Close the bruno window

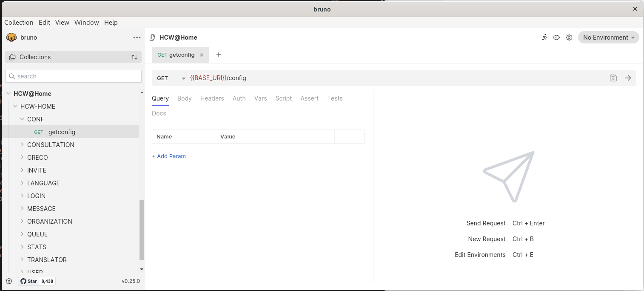click(635, 9)
